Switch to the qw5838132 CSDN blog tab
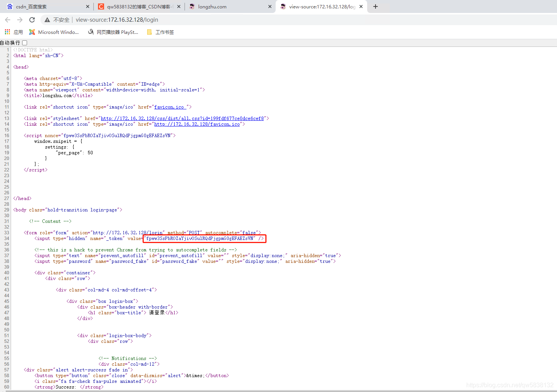This screenshot has height=392, width=557. tap(139, 6)
